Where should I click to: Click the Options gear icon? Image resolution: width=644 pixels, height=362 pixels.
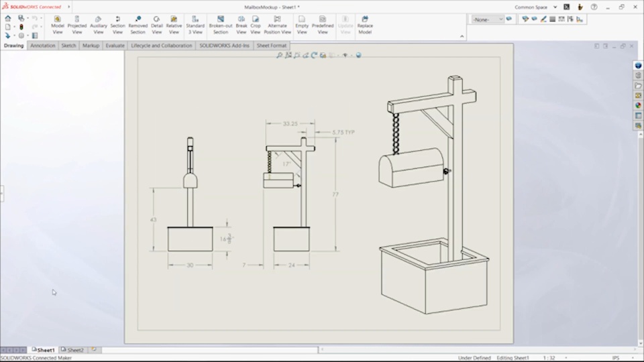(21, 36)
